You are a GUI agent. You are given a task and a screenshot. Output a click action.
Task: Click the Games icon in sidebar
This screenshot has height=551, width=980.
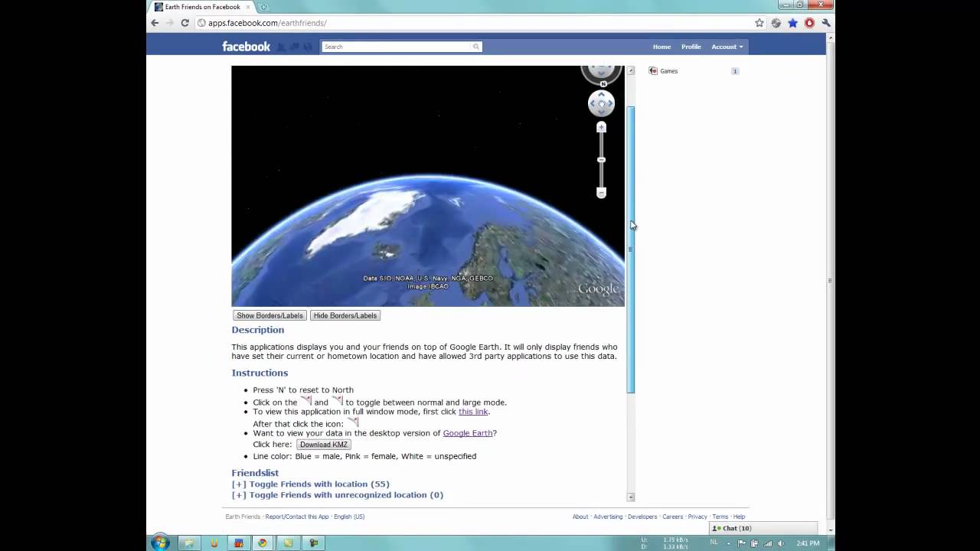point(653,71)
